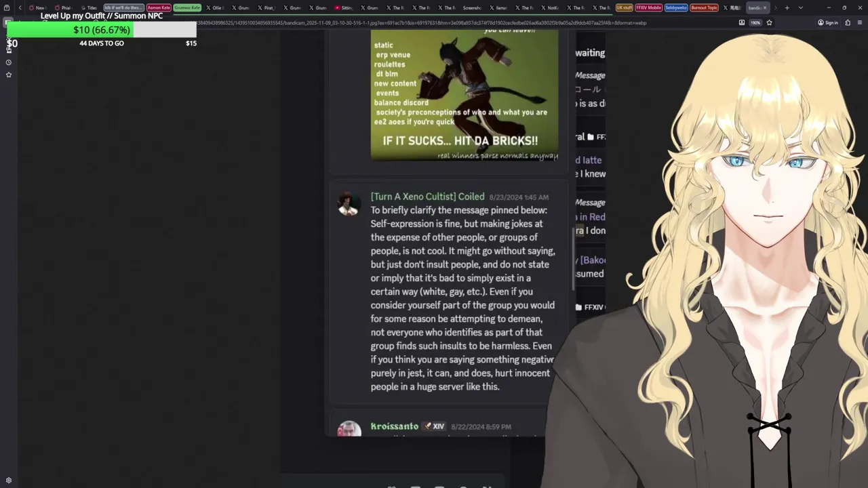Click 'To briefly clarify the message pinned below' line

458,210
